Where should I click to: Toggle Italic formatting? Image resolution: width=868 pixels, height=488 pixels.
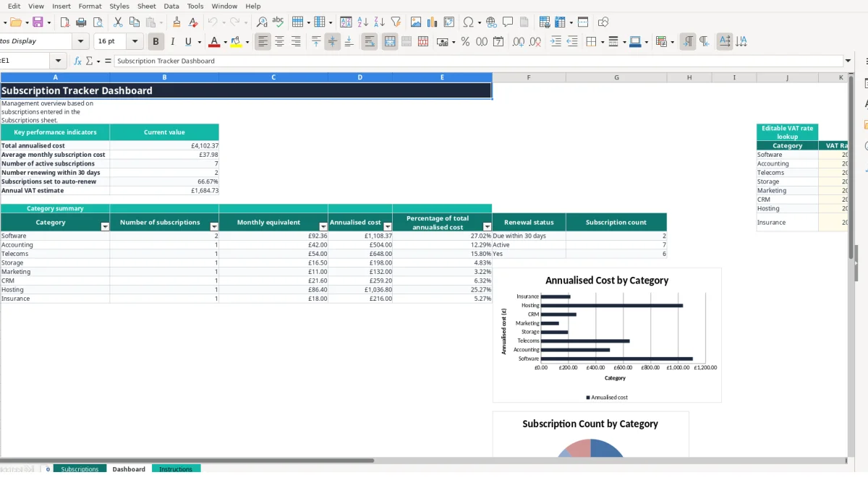click(172, 42)
